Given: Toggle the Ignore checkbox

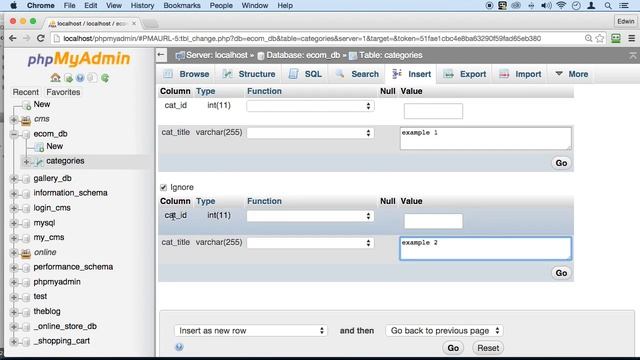Looking at the screenshot, I should 163,187.
